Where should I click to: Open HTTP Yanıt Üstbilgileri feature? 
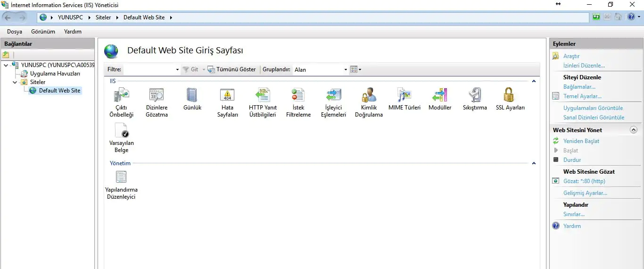pos(263,96)
